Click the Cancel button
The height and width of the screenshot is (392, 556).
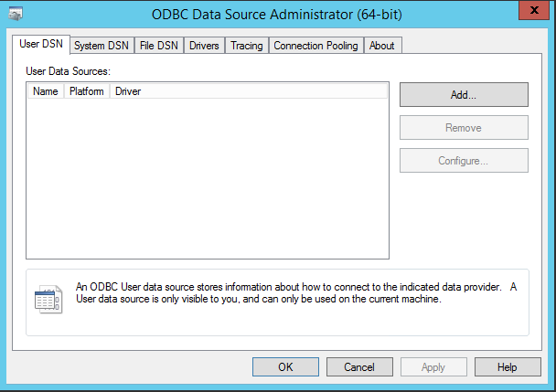[359, 367]
